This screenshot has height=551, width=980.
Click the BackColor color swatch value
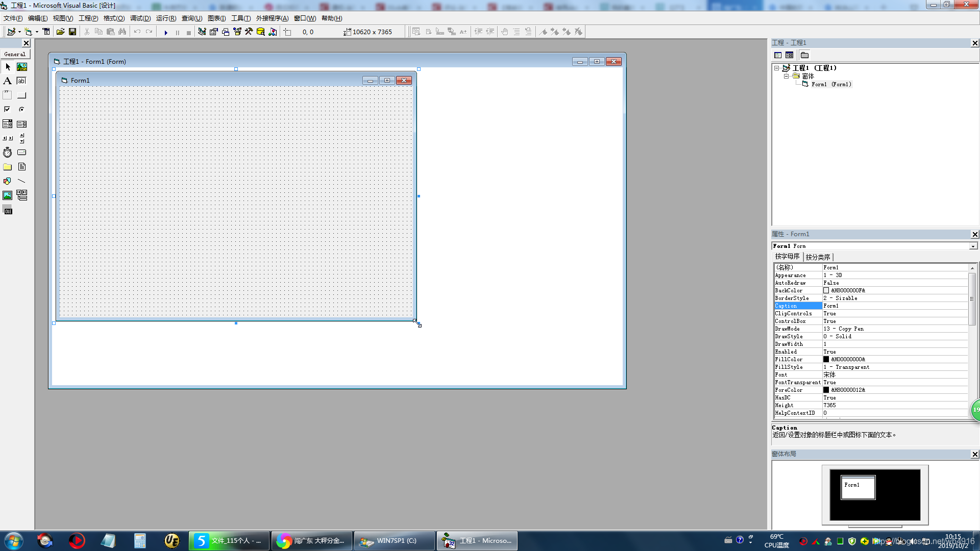[x=826, y=290]
